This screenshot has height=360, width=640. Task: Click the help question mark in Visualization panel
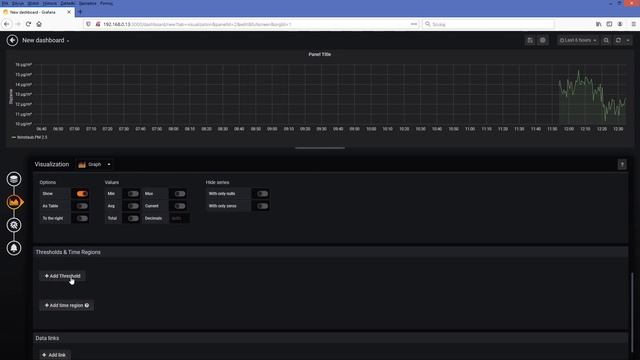(622, 164)
